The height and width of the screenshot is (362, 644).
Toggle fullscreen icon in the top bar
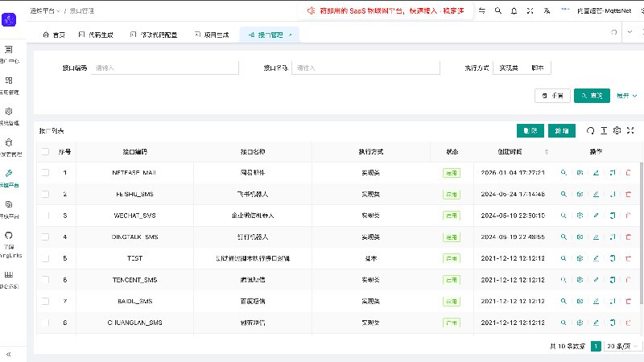[x=530, y=10]
